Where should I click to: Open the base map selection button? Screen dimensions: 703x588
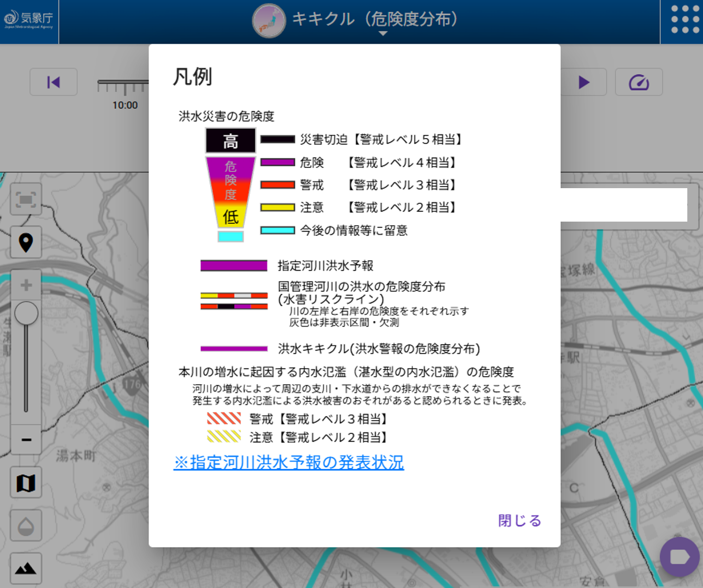point(26,483)
